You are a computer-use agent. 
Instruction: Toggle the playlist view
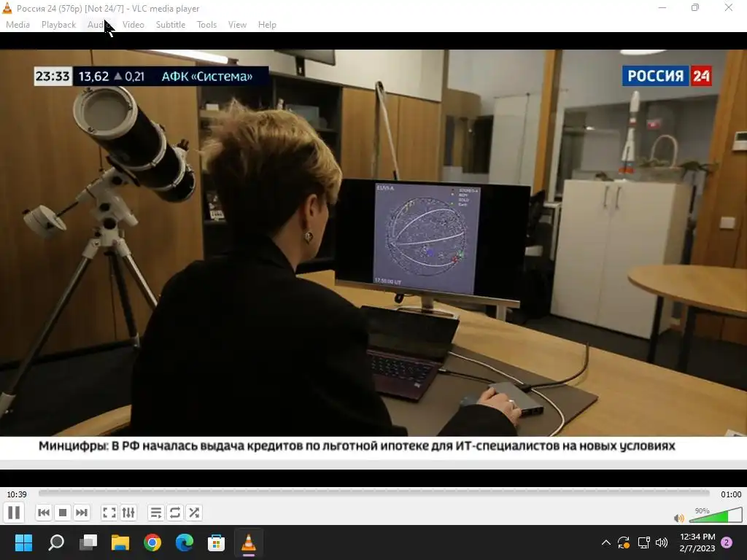click(x=156, y=513)
